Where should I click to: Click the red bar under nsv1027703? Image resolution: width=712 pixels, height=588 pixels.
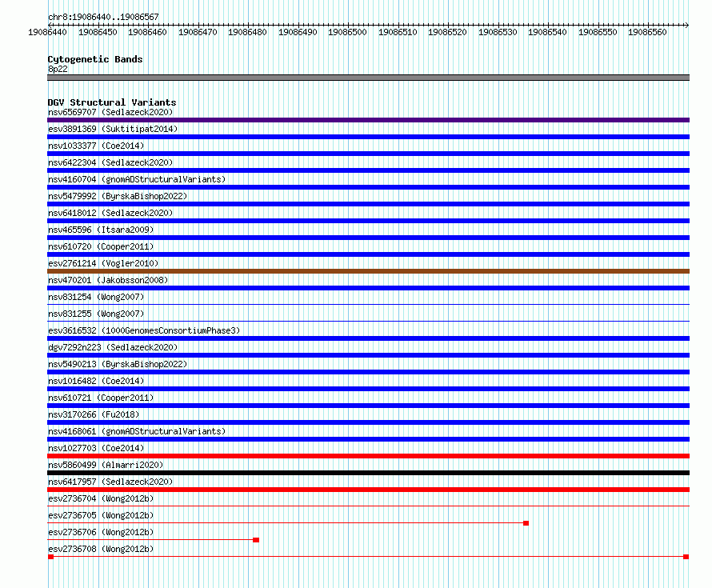[x=368, y=456]
